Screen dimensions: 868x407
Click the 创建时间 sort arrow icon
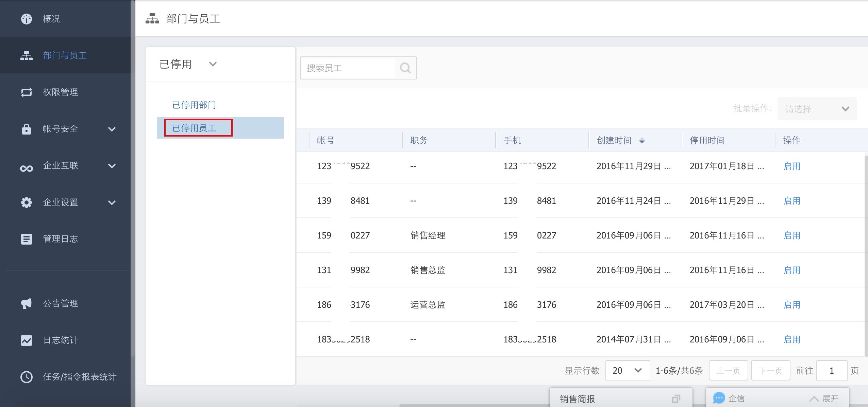pos(641,141)
